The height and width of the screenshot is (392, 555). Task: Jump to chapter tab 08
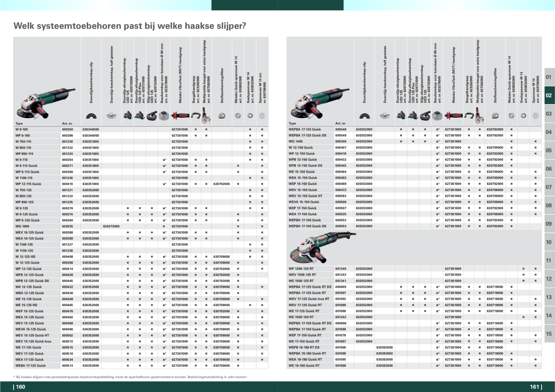pyautogui.click(x=549, y=205)
